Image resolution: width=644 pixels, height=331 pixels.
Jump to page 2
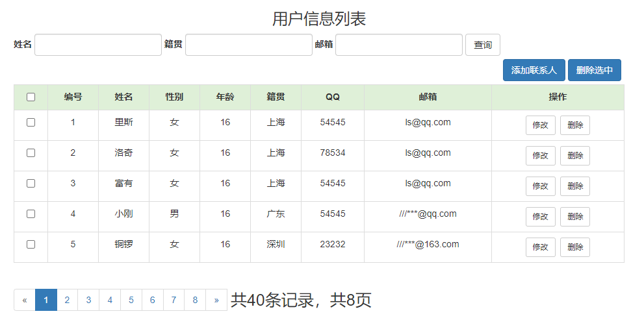coord(68,300)
